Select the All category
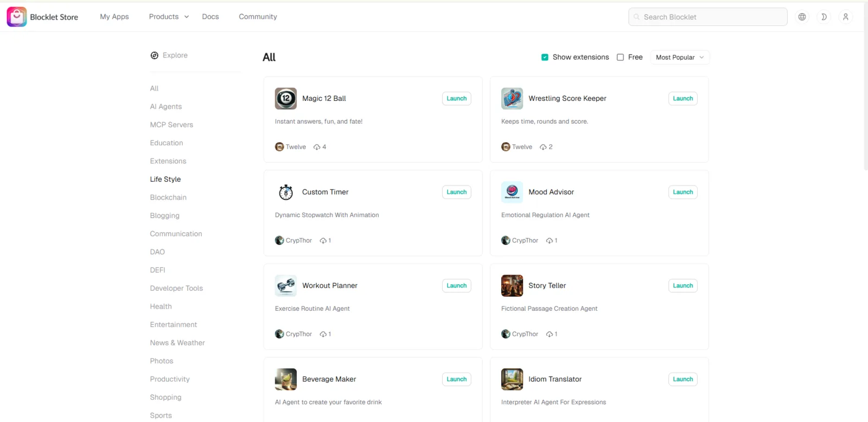Viewport: 868px width, 422px height. 155,88
